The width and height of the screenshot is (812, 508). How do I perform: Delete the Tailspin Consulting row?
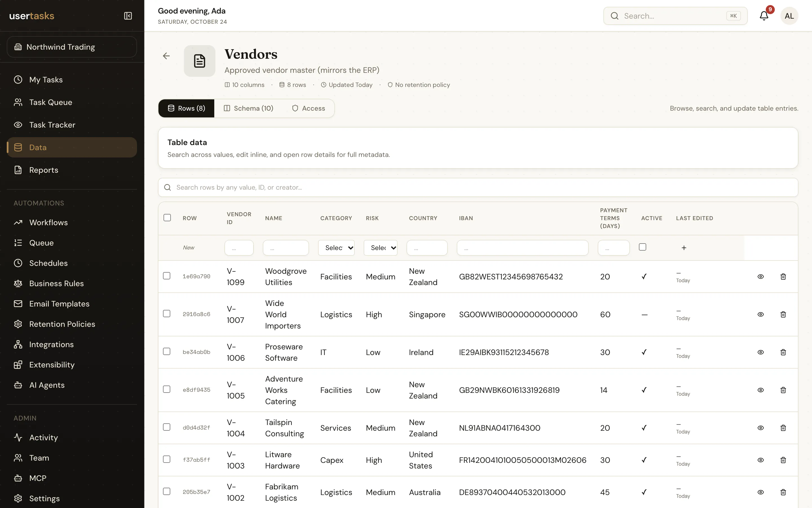click(783, 428)
